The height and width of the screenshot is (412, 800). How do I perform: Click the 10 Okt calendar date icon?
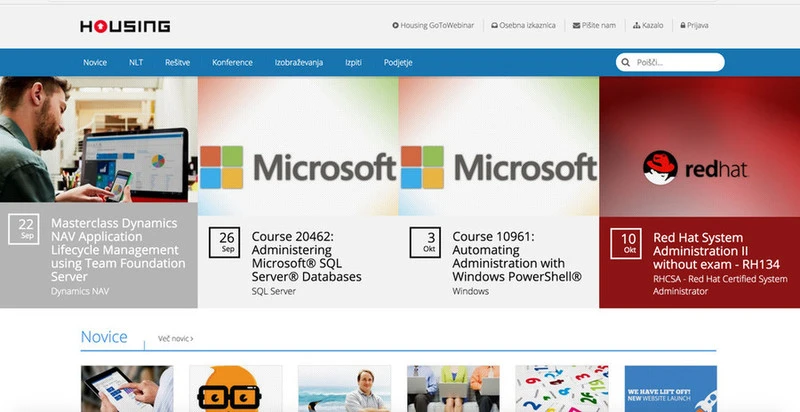[x=628, y=243]
